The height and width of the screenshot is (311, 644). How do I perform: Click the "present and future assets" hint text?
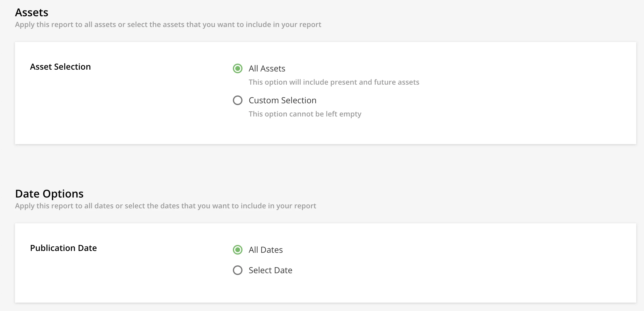click(334, 82)
